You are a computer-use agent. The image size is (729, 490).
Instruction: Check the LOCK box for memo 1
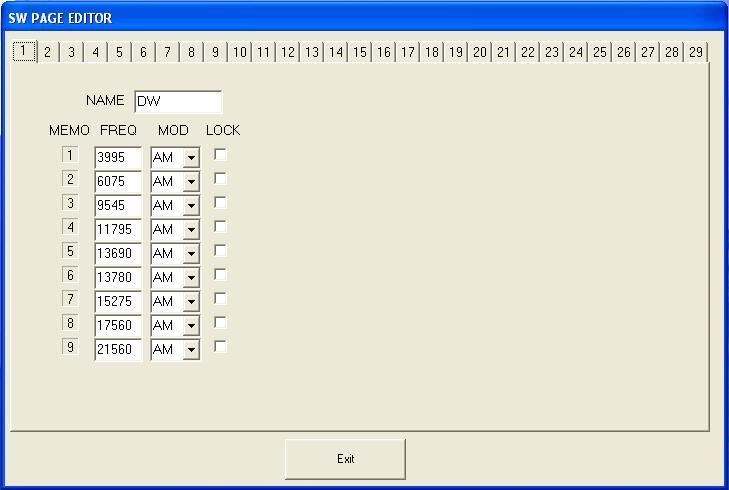click(x=221, y=155)
